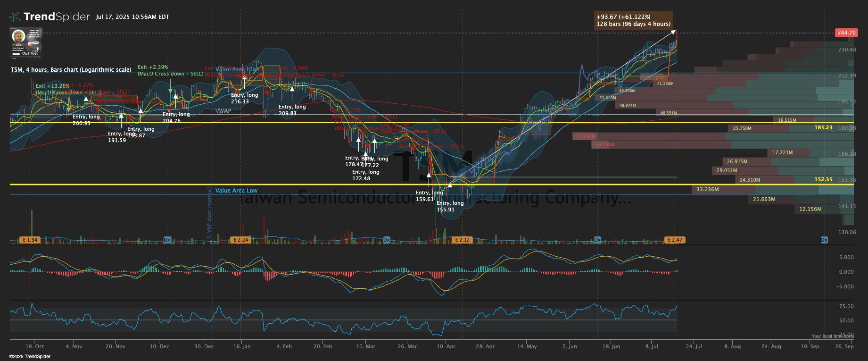Screen dimensions: 868x361
Task: Select the 41.220M volume profile bar label
Action: pyautogui.click(x=665, y=84)
